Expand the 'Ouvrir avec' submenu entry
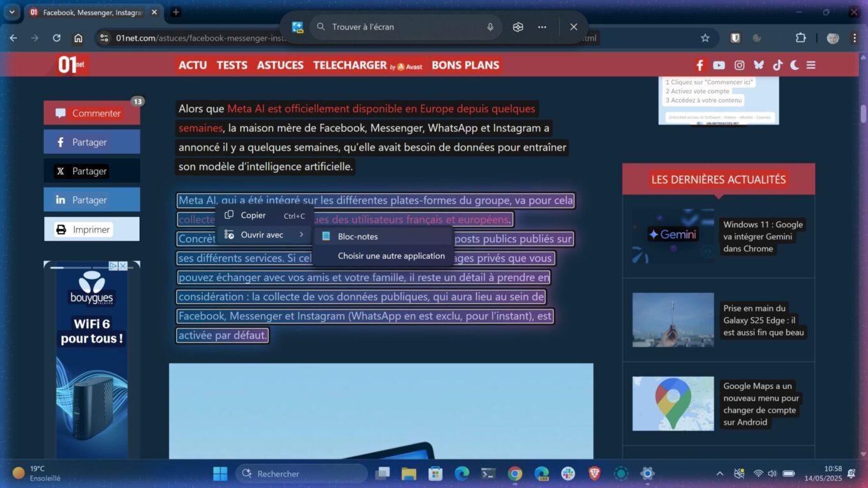This screenshot has width=868, height=488. click(x=264, y=235)
